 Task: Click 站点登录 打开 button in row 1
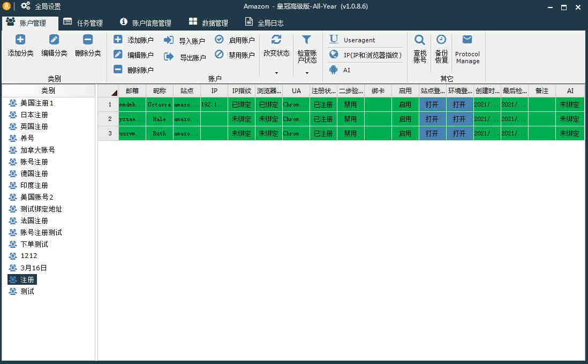click(432, 104)
